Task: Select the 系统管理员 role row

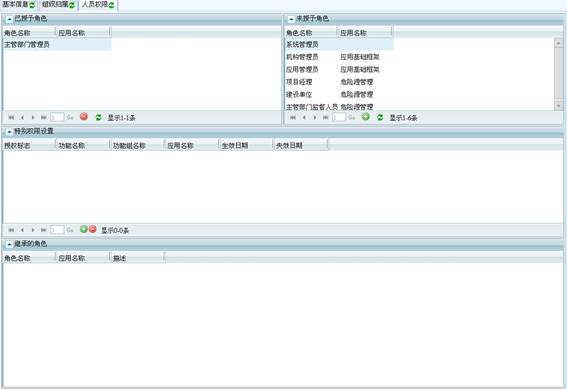Action: [x=339, y=44]
